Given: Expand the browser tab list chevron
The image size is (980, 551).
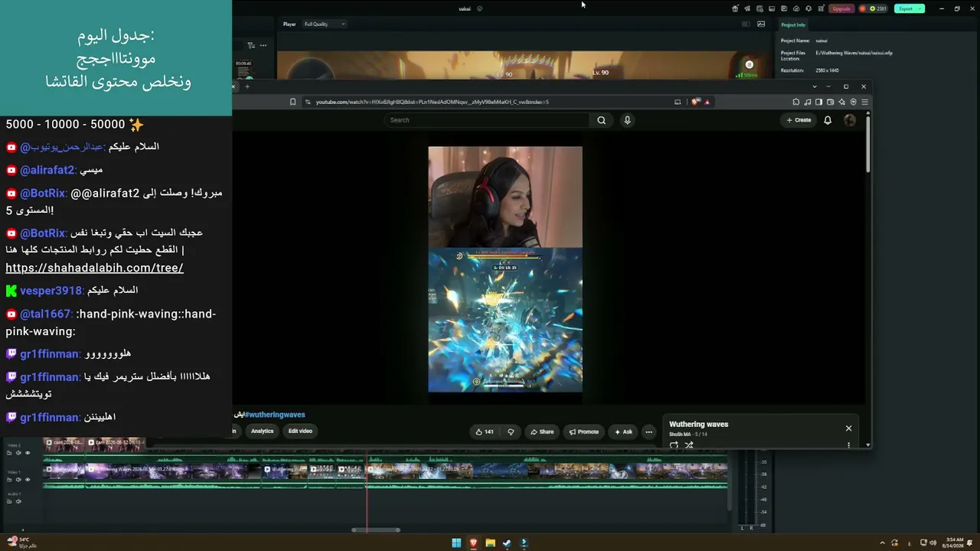Looking at the screenshot, I should tap(815, 86).
